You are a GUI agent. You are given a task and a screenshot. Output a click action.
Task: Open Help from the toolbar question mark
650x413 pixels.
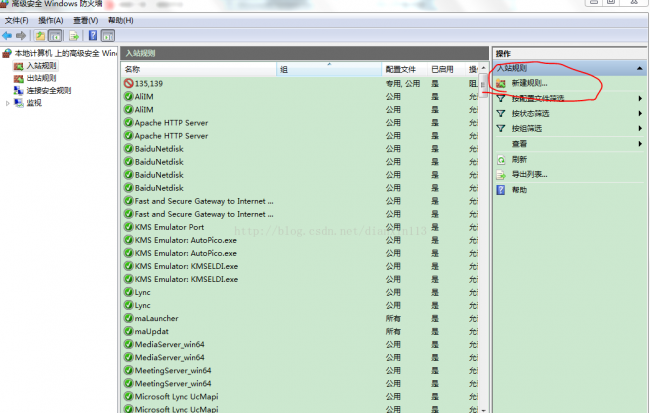(93, 36)
